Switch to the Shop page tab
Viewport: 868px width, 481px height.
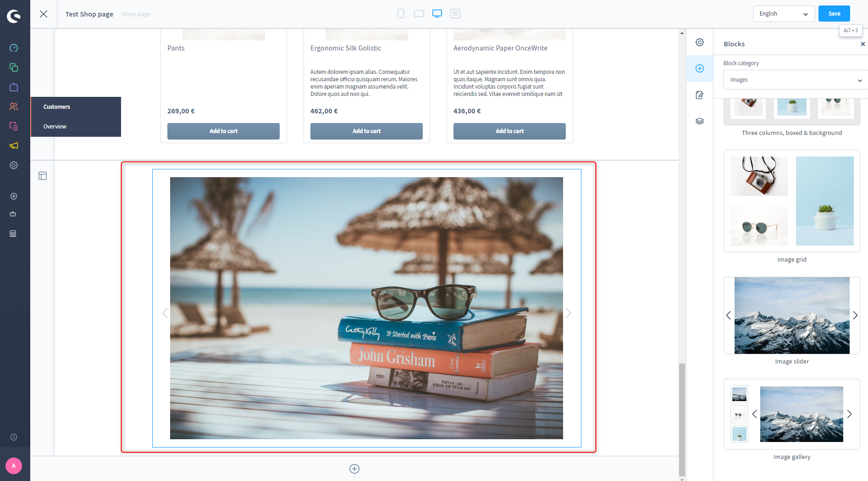[x=136, y=14]
